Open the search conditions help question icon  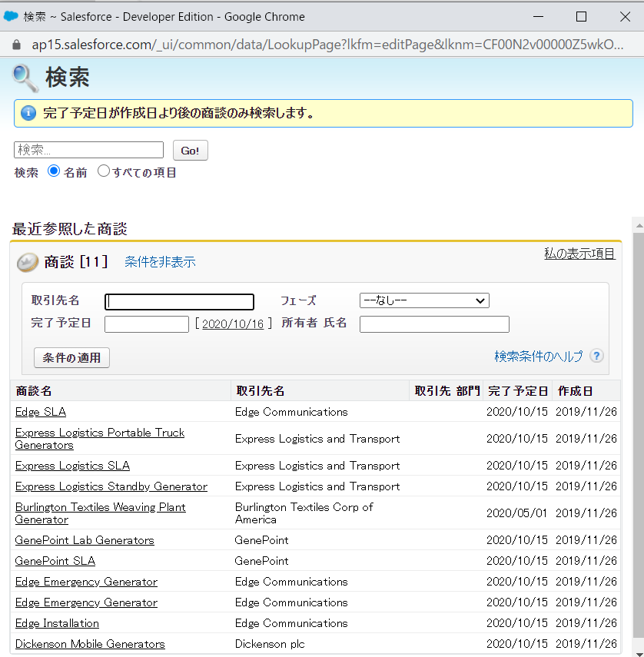coord(596,356)
